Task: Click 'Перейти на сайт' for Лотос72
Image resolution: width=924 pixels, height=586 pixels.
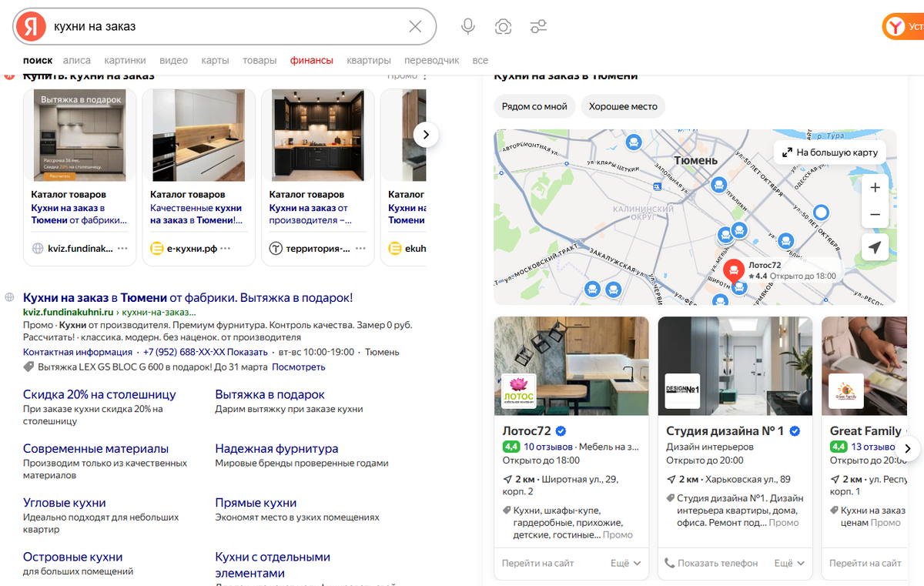Action: pyautogui.click(x=538, y=563)
